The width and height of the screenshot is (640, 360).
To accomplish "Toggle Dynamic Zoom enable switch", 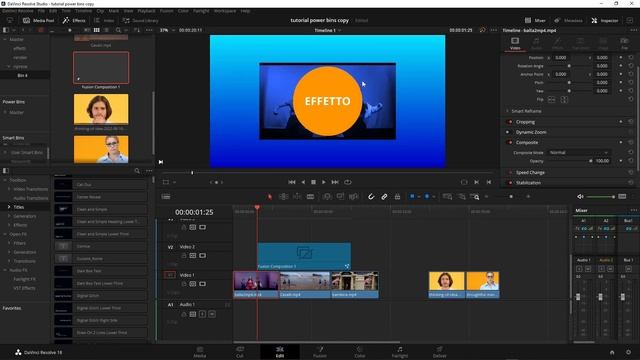I will pyautogui.click(x=508, y=132).
